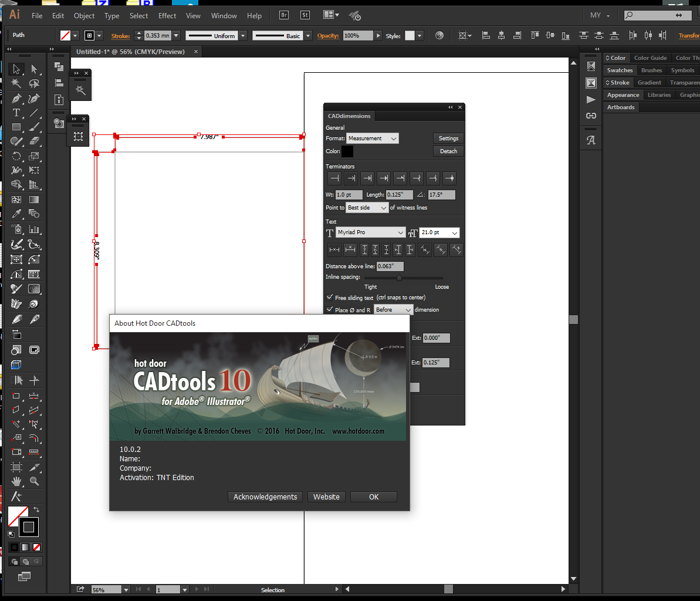This screenshot has width=700, height=601.
Task: Click the Hand tool
Action: tap(16, 481)
